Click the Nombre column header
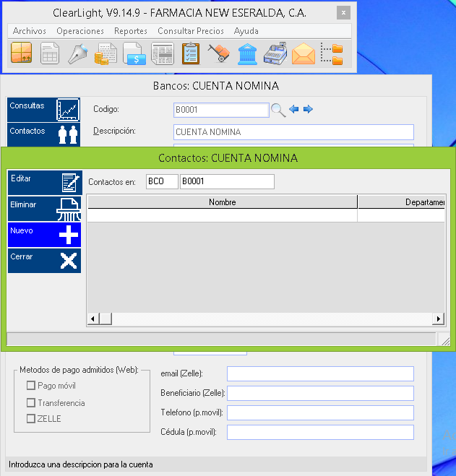 click(x=223, y=202)
